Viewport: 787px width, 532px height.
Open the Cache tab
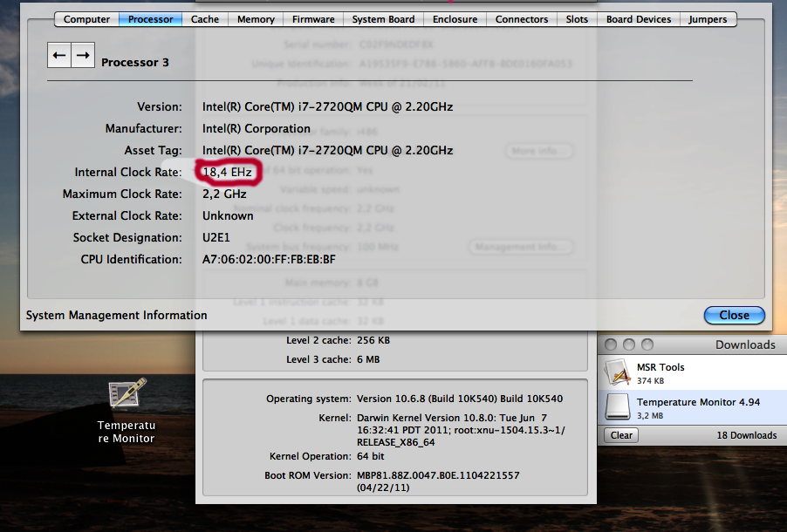205,19
